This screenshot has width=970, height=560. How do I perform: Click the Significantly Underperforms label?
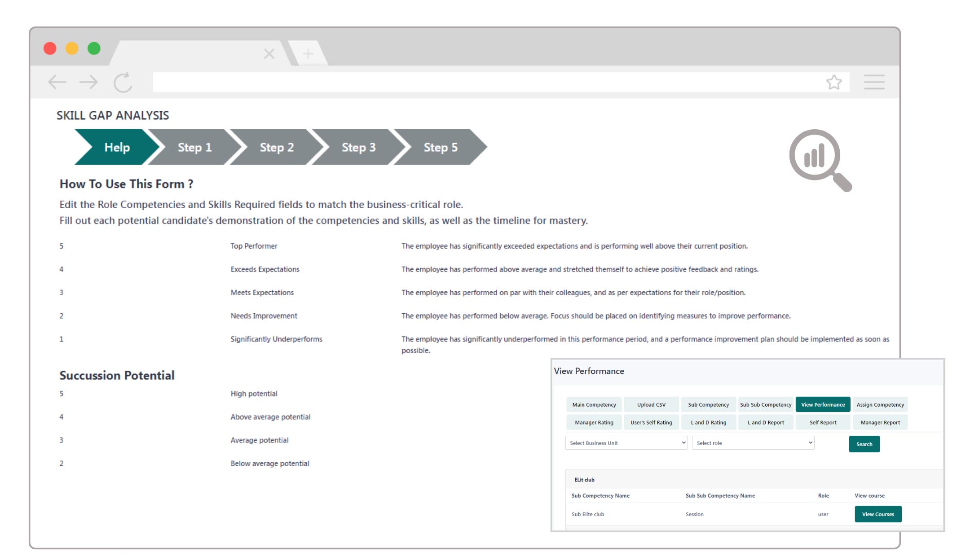pos(277,339)
